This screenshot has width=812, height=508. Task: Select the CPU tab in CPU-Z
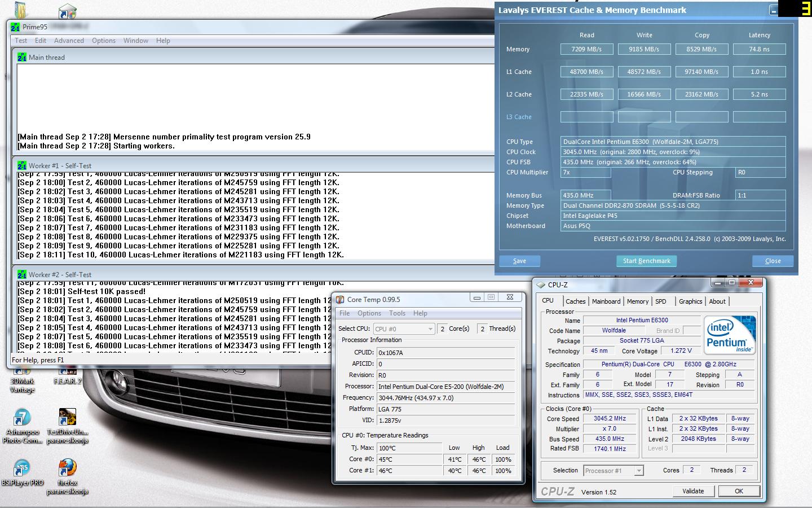(x=548, y=300)
